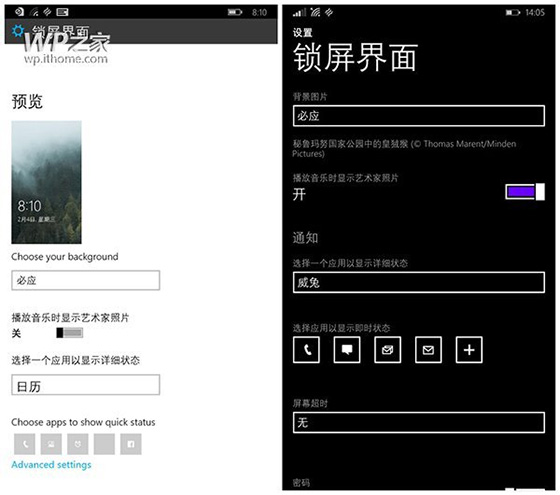The height and width of the screenshot is (495, 560).
Task: Tap the phone quick status icon on dark screen
Action: coord(306,350)
